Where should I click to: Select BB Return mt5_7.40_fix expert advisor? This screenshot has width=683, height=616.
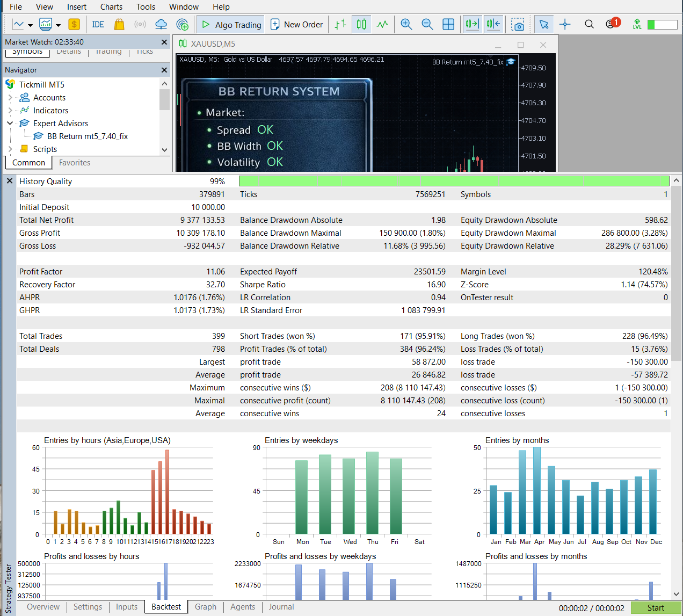point(87,136)
